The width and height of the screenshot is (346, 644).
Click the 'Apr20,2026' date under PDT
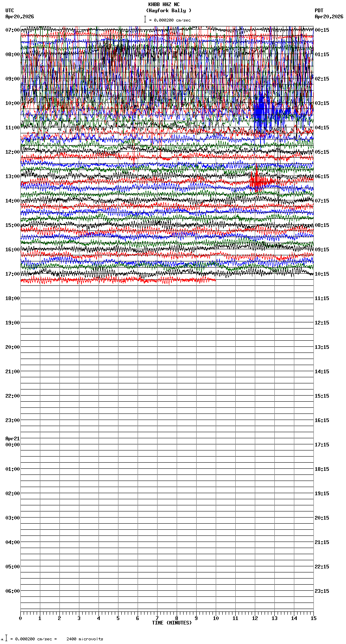tap(329, 17)
